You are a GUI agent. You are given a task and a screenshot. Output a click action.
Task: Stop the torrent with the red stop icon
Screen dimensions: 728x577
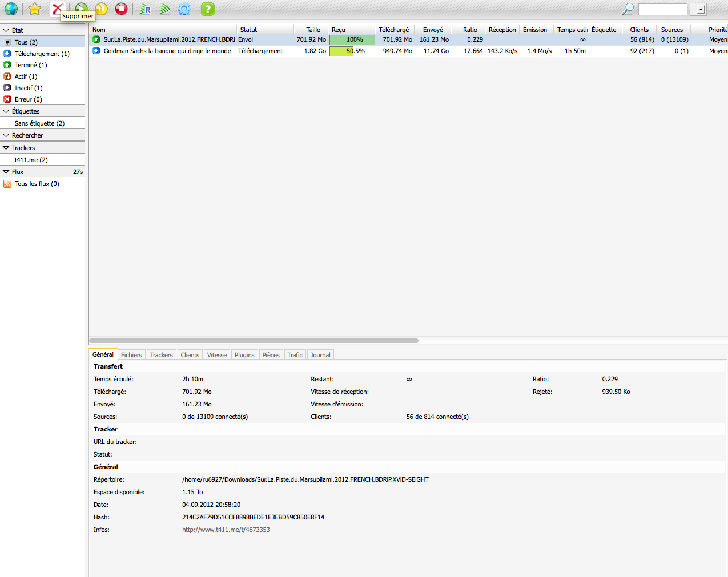click(121, 9)
